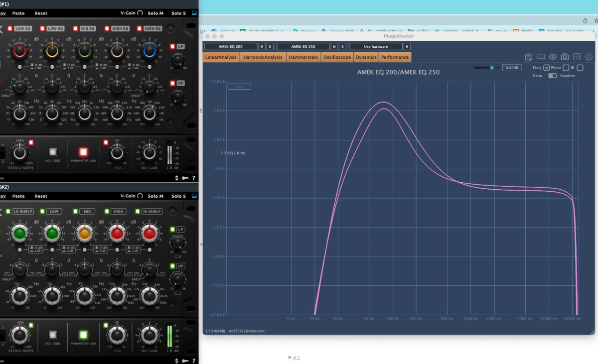The image size is (598, 364).
Task: Open PluginDoctor settings gear icon
Action: (589, 57)
